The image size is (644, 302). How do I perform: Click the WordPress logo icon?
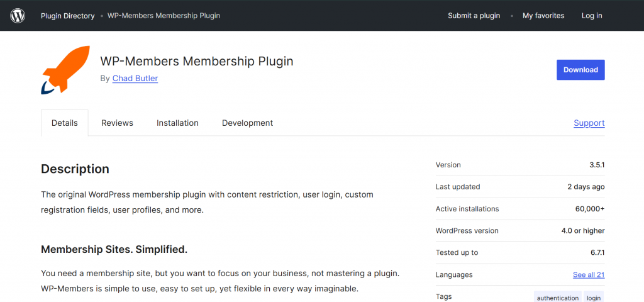click(18, 16)
